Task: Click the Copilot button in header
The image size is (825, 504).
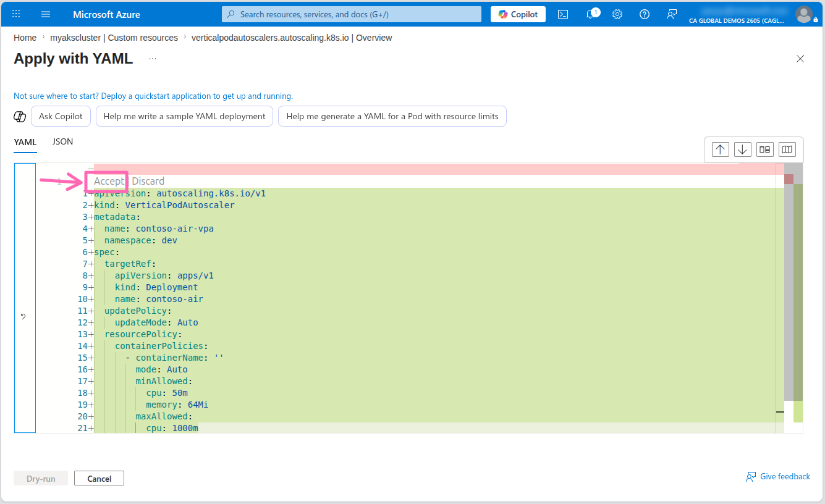Action: click(518, 14)
